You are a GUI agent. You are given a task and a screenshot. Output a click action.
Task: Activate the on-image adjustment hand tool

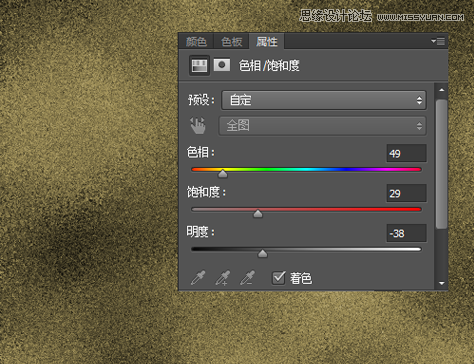tap(198, 126)
